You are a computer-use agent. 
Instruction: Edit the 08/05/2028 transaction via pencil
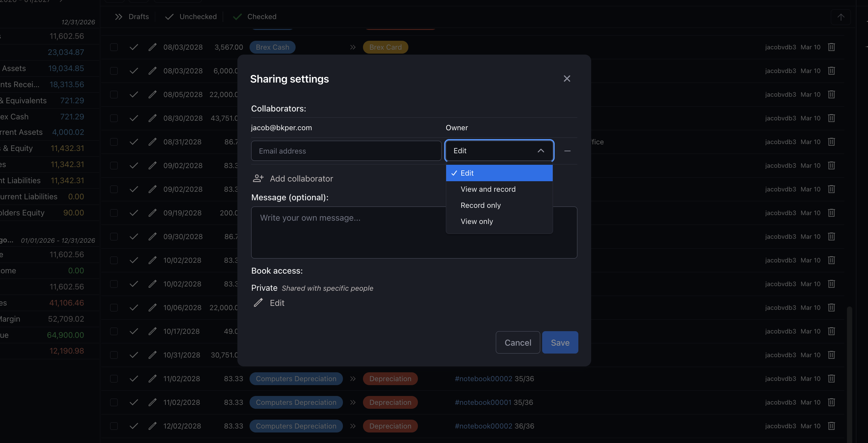[x=152, y=94]
